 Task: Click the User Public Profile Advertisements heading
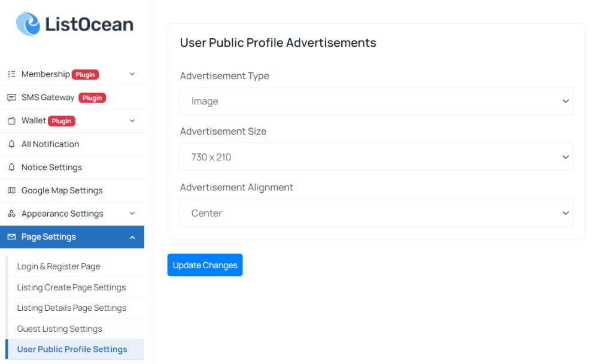[278, 43]
